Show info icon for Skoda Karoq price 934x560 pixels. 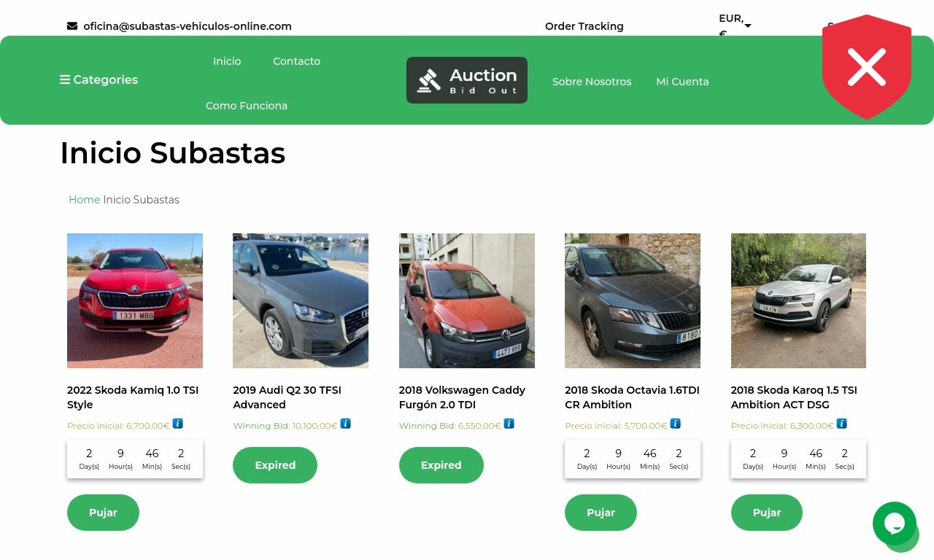point(842,424)
